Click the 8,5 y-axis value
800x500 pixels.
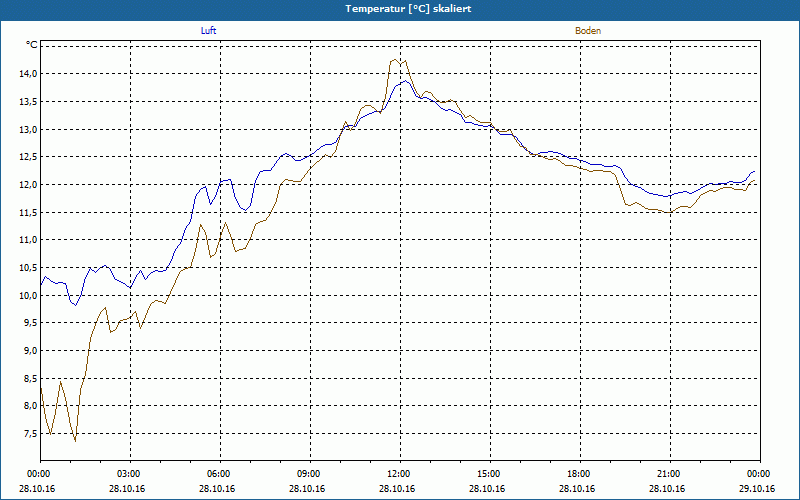[31, 379]
